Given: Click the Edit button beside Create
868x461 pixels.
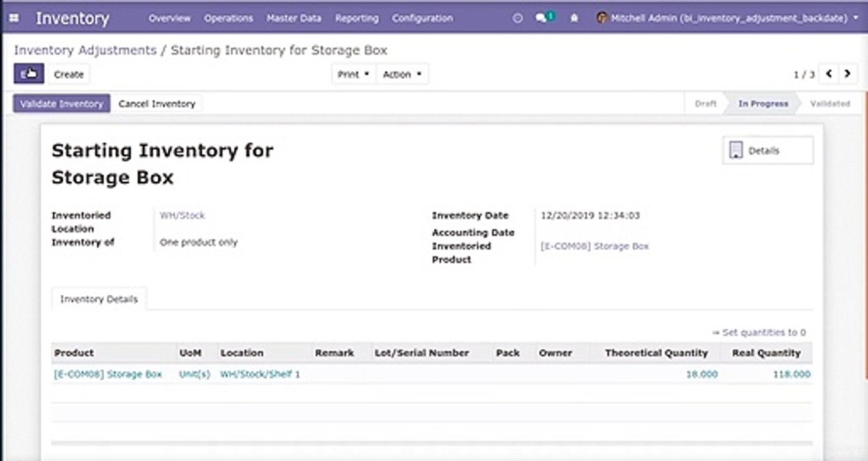Looking at the screenshot, I should [x=29, y=74].
